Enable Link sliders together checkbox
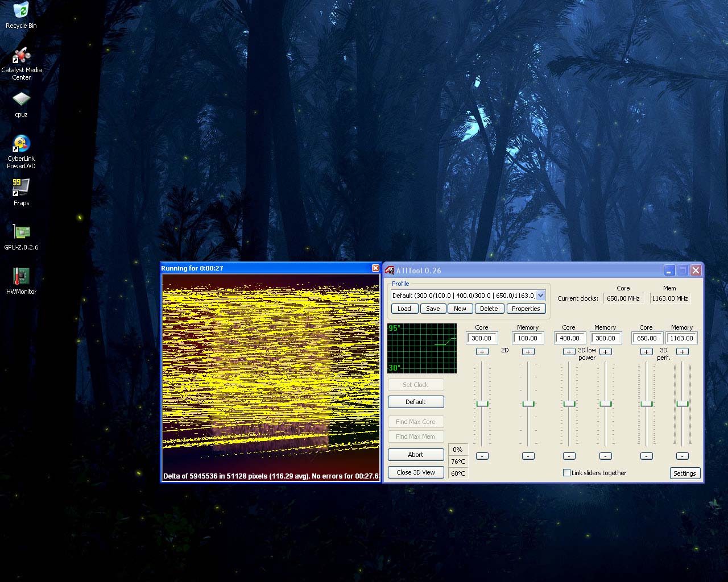The width and height of the screenshot is (728, 582). [x=566, y=473]
